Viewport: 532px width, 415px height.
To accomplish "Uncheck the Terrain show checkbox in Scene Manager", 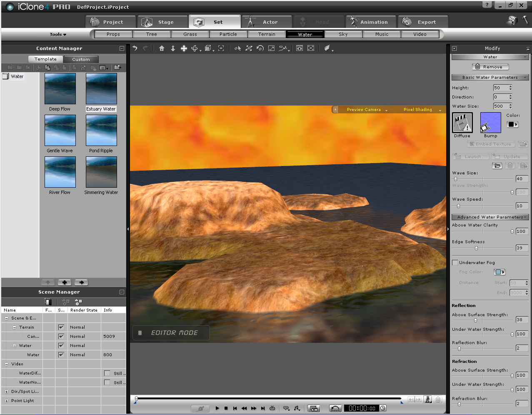I will (61, 327).
